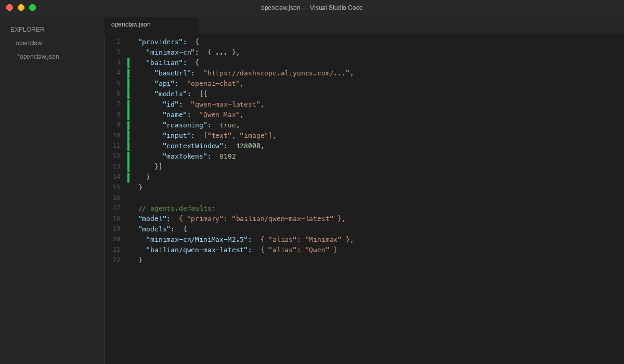Click the // agents.defaults: comment
The width and height of the screenshot is (624, 364).
[x=177, y=208]
